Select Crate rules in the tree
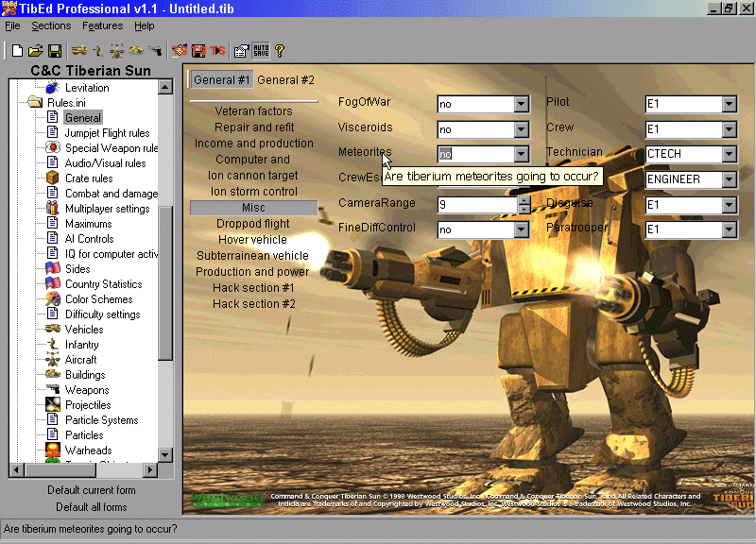 (x=89, y=178)
